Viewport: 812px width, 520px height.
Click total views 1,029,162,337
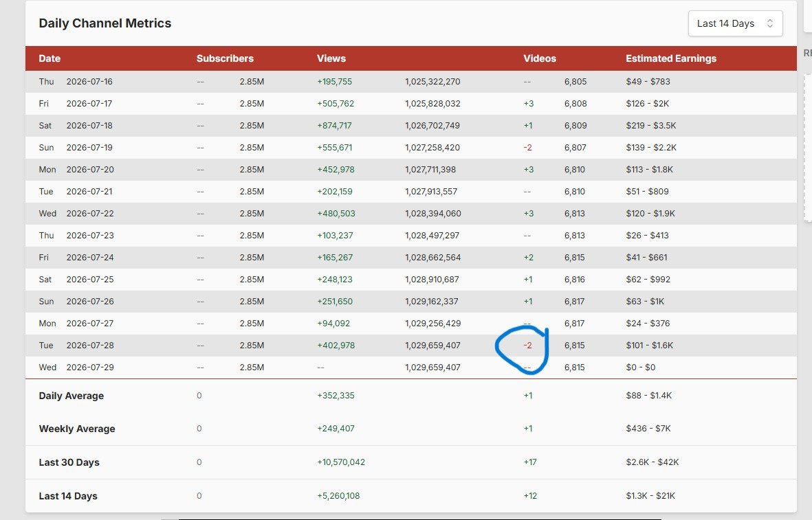coord(431,301)
